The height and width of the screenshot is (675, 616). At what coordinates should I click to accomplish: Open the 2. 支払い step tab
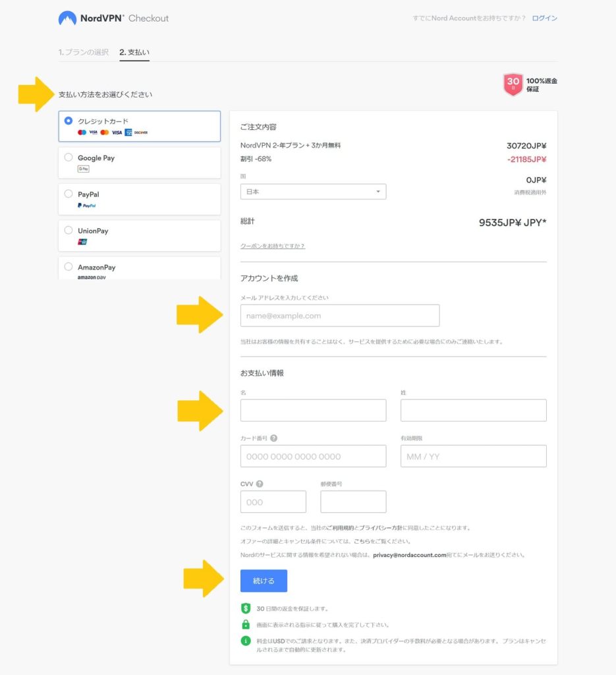(134, 52)
